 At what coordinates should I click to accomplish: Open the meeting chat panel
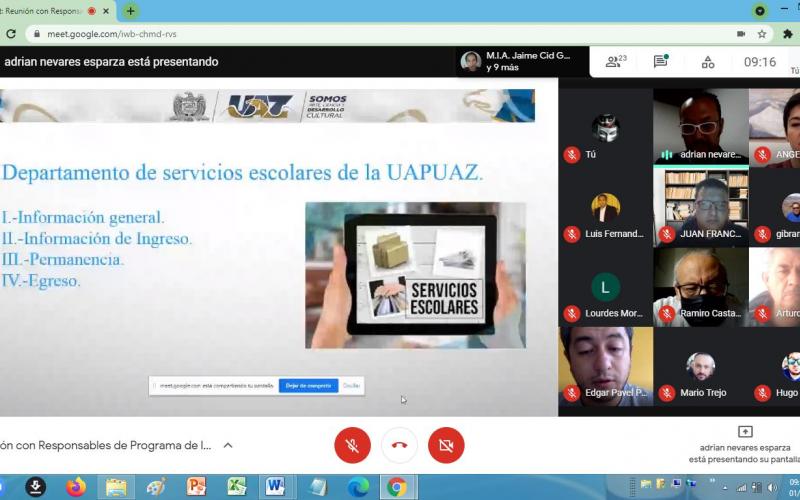point(661,61)
